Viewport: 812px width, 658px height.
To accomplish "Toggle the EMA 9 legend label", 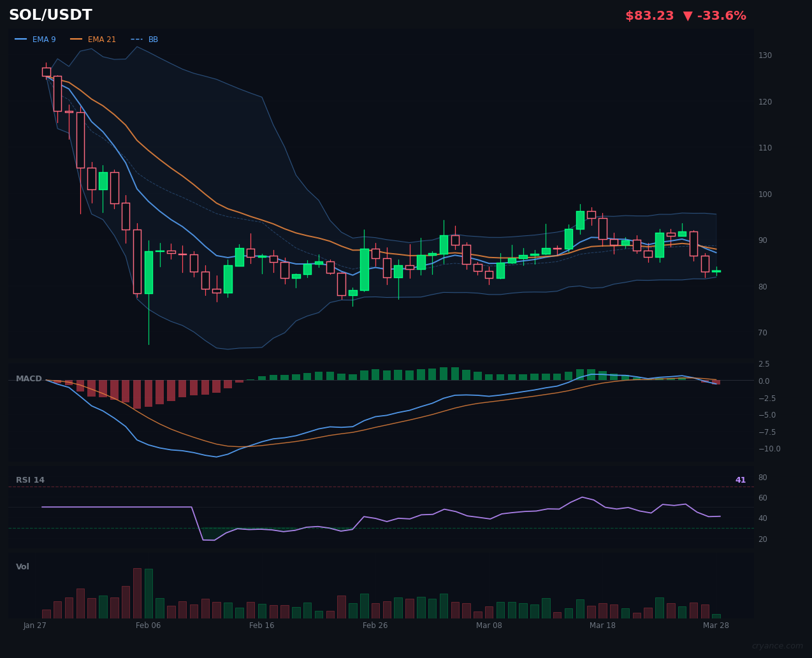I will coord(44,40).
